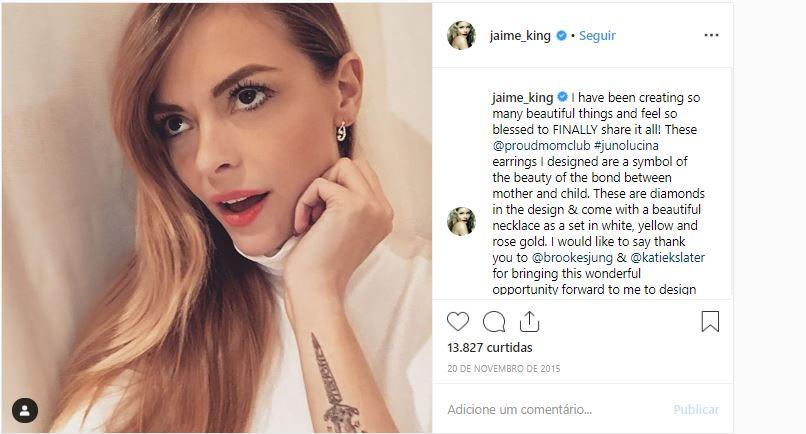Viewport: 806px width, 434px height.
Task: Save post with bookmark icon
Action: point(710,321)
